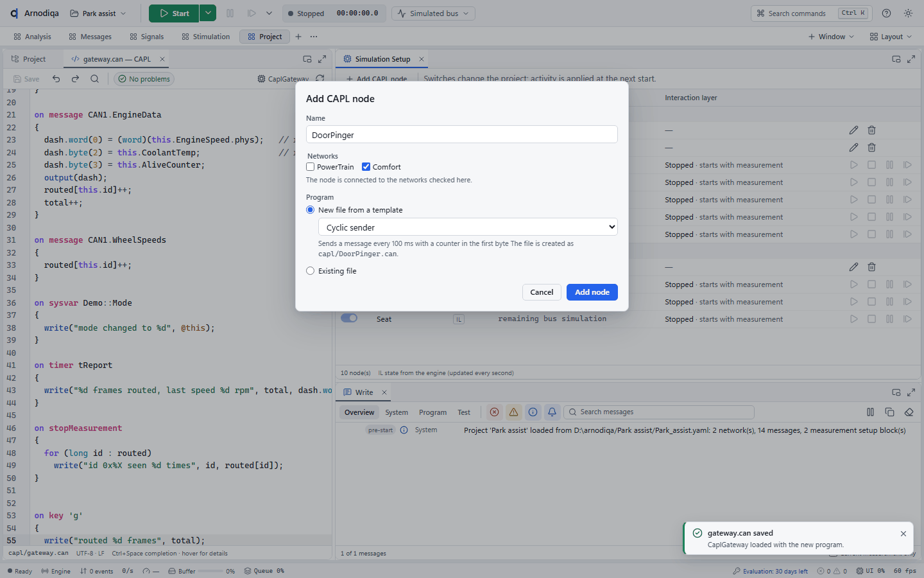Check the PowerTrain network checkbox
The height and width of the screenshot is (578, 924).
(x=311, y=167)
